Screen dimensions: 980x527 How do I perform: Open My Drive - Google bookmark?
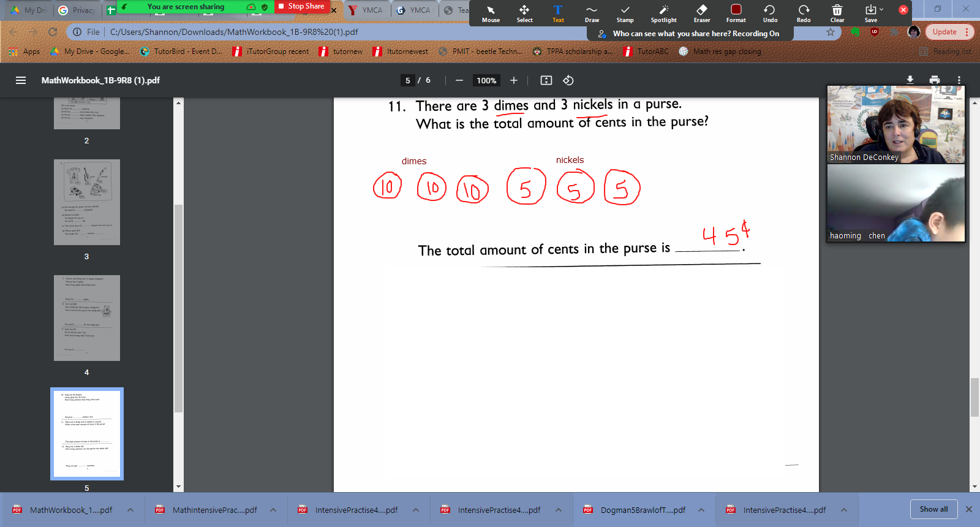coord(89,51)
